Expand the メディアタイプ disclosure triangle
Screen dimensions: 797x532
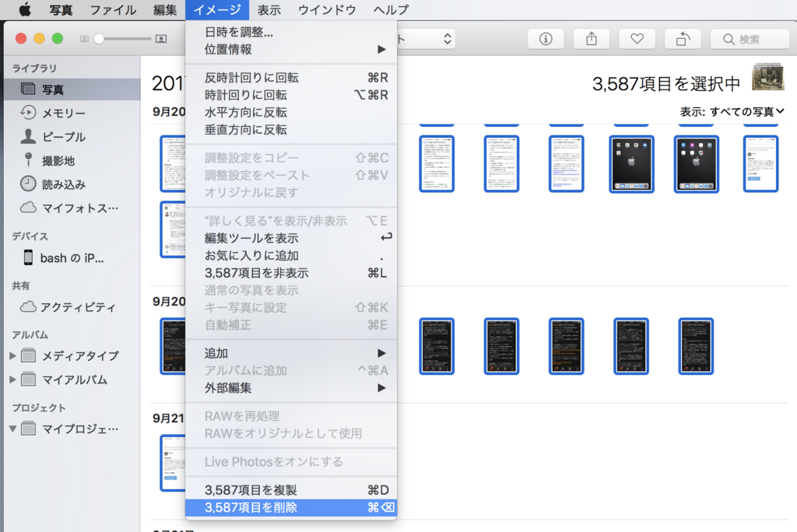[12, 355]
